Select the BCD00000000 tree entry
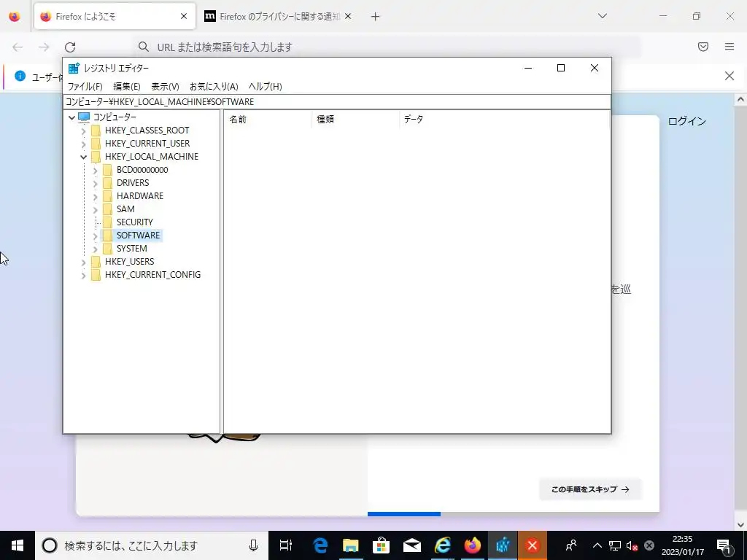This screenshot has width=747, height=560. point(142,169)
